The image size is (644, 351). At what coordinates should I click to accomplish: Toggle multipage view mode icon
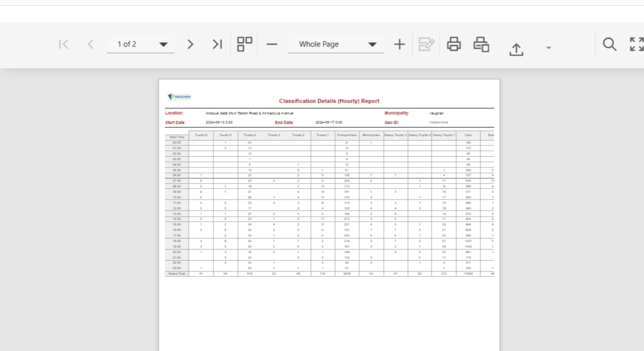(245, 44)
